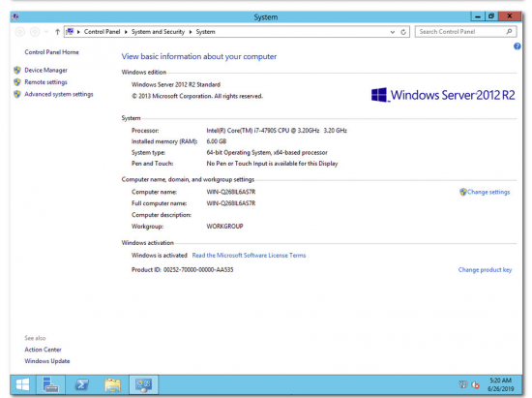Select Control Panel in the breadcrumb

point(103,32)
